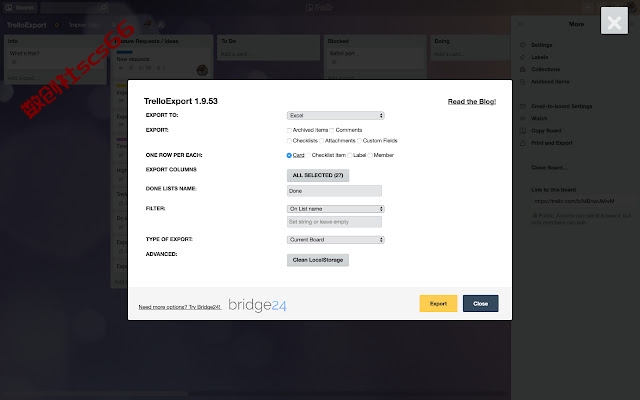Open Settings in the More menu
Image resolution: width=640 pixels, height=400 pixels.
(x=542, y=45)
